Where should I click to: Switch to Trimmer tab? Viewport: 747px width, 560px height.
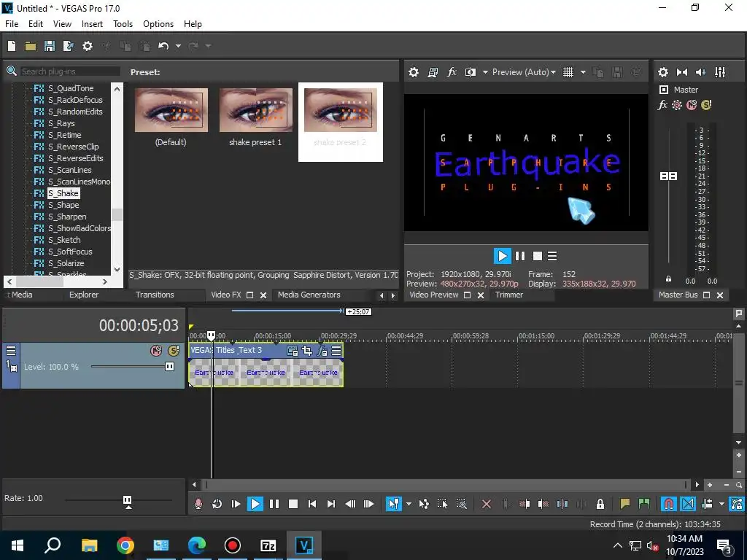click(508, 295)
